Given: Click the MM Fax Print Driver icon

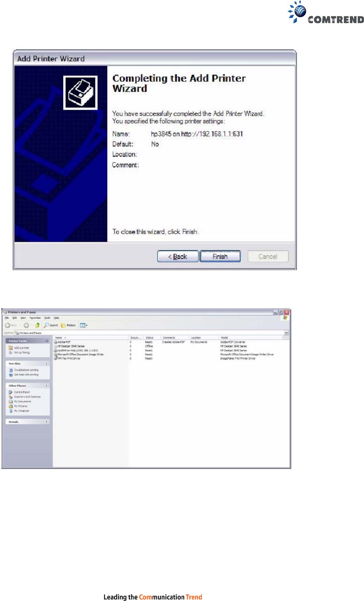Looking at the screenshot, I should 56,359.
